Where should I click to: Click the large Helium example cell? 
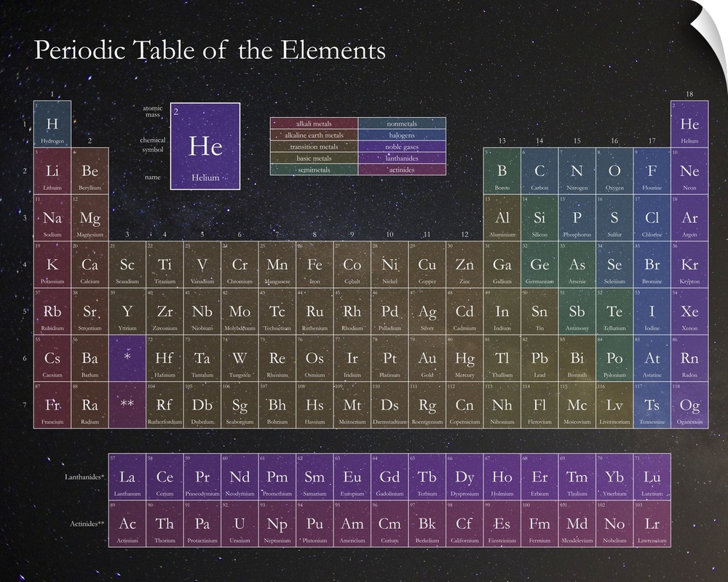[205, 146]
